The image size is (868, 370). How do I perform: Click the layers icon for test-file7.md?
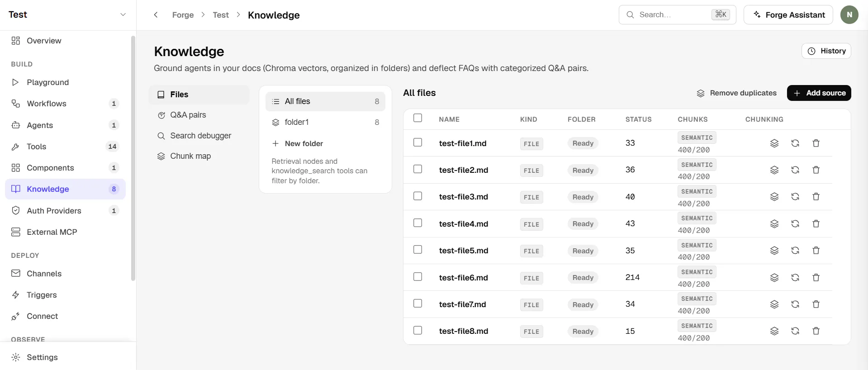(x=774, y=304)
